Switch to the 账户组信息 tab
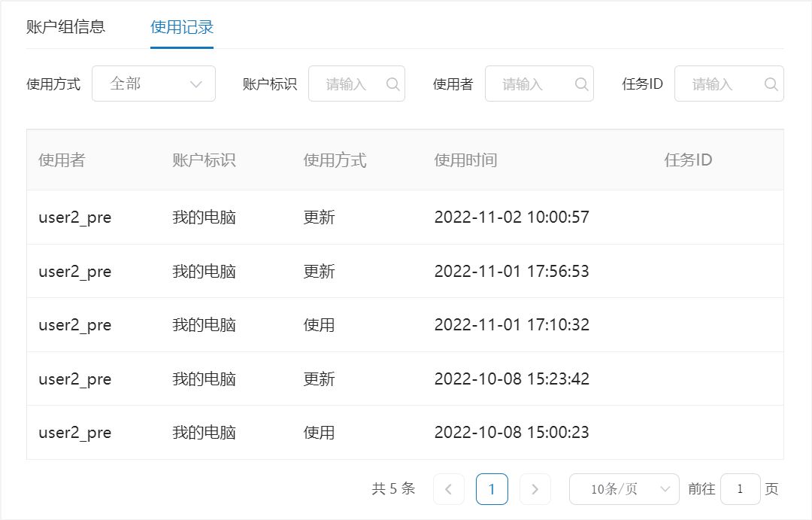The height and width of the screenshot is (520, 812). (65, 27)
